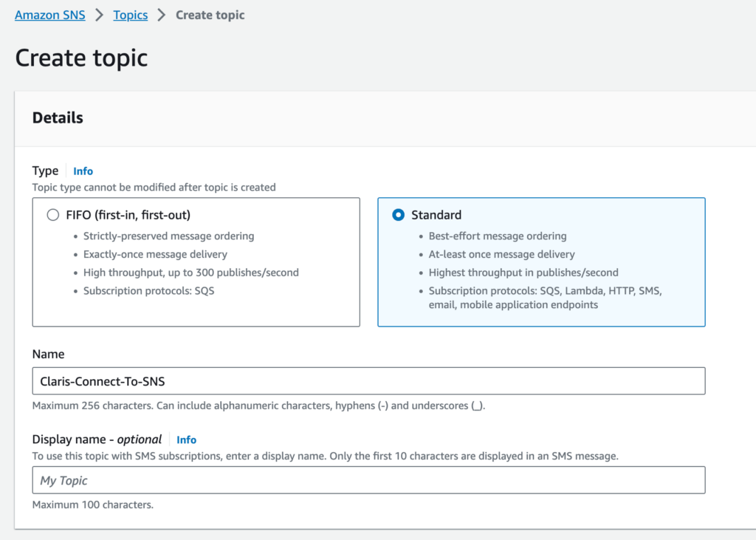This screenshot has width=756, height=540.
Task: Focus the Name field containing Claris-Connect-To-SNS
Action: pyautogui.click(x=368, y=380)
